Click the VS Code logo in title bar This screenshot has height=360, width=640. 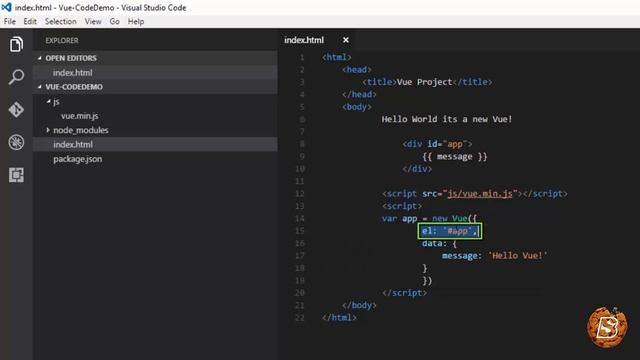[6, 7]
